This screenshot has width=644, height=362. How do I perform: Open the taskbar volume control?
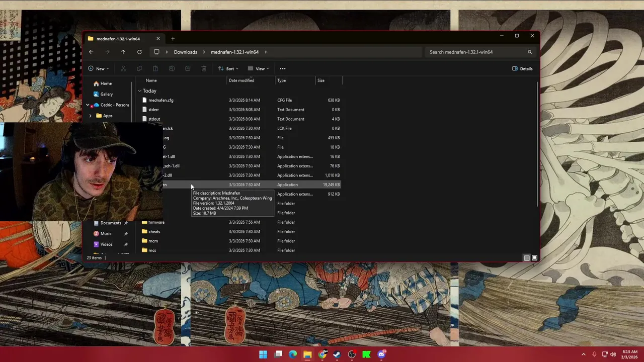point(613,354)
